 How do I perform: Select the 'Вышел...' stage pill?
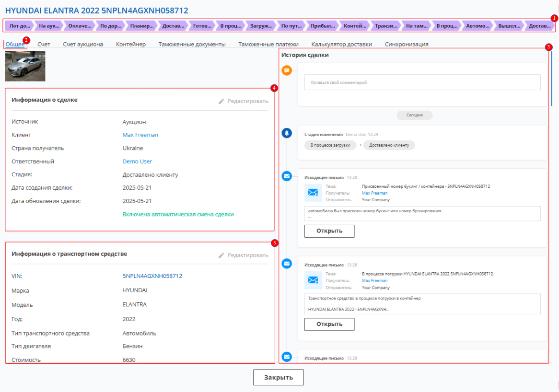[x=509, y=26]
